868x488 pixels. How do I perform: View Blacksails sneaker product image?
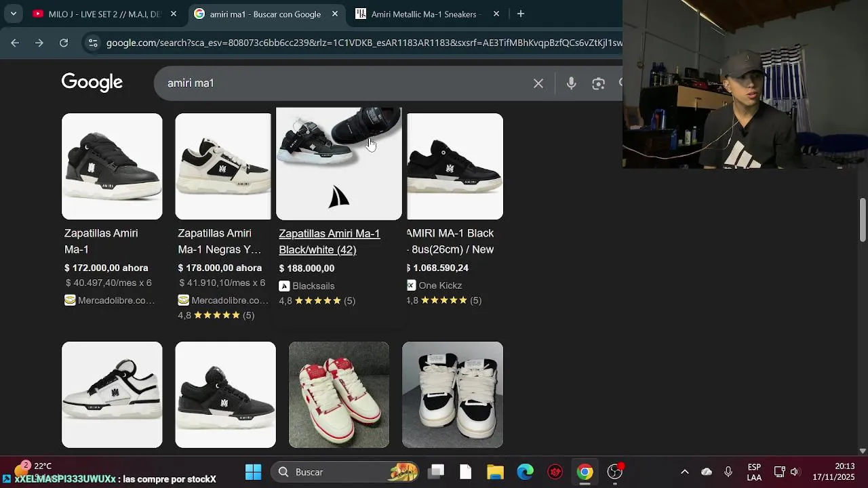tap(339, 164)
